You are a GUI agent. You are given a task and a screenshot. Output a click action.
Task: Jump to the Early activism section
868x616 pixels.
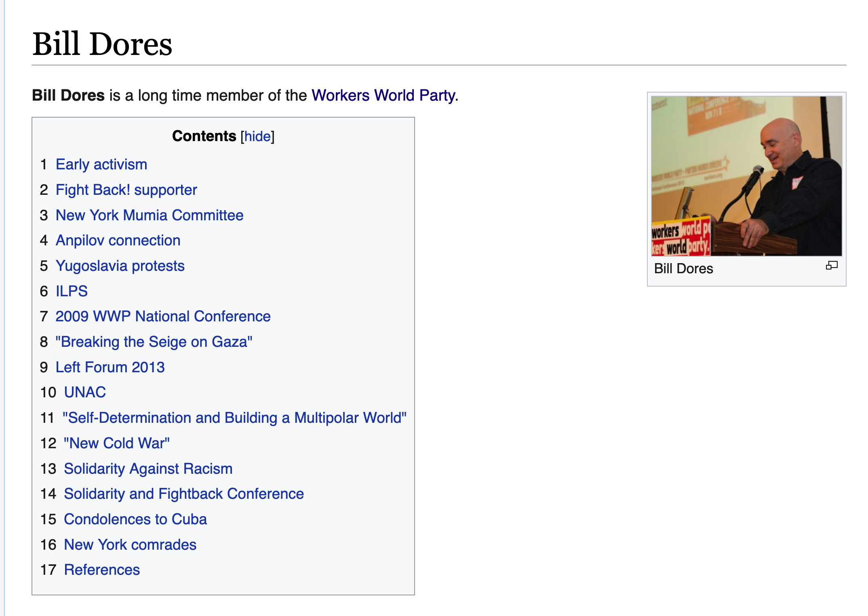click(x=101, y=165)
